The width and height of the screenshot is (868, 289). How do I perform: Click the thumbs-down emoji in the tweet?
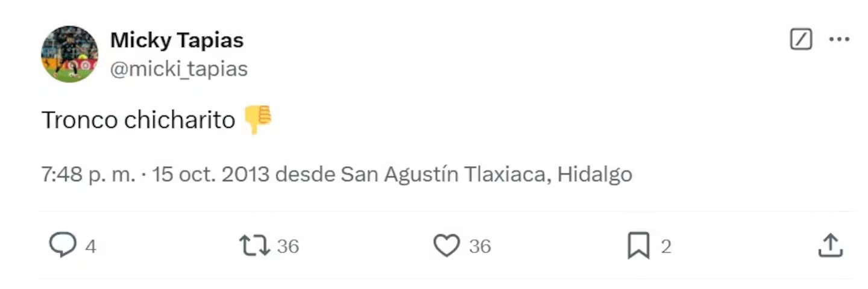tap(258, 120)
